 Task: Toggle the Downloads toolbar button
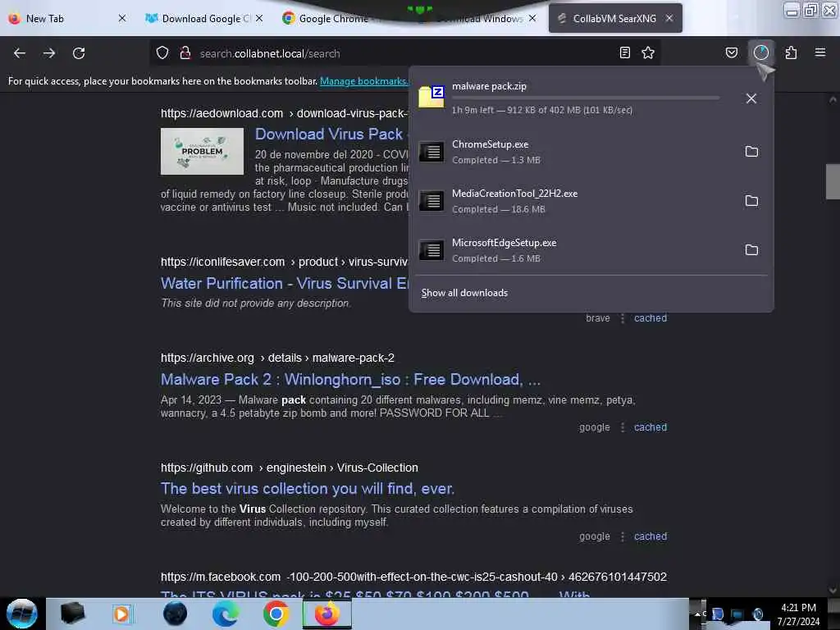pyautogui.click(x=760, y=52)
